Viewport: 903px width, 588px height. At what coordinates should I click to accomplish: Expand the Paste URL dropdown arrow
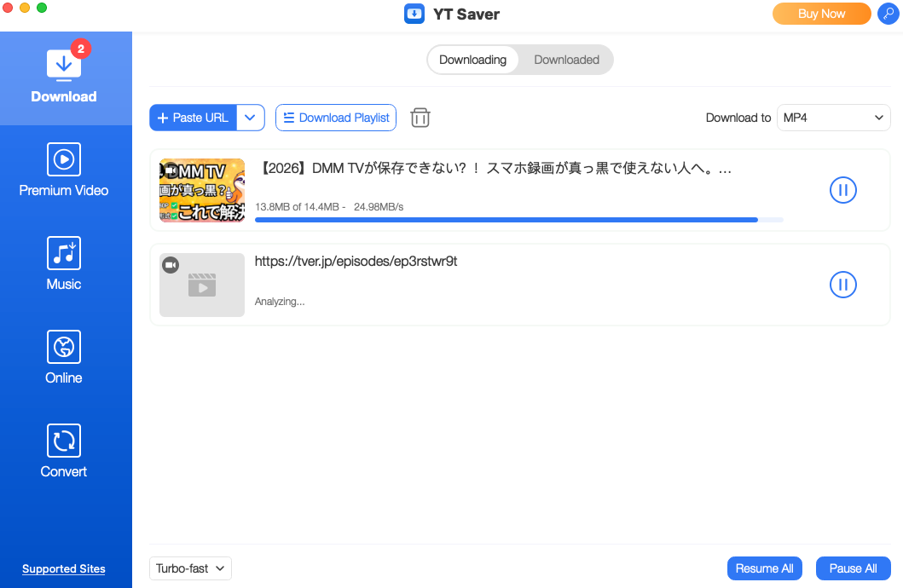click(251, 118)
